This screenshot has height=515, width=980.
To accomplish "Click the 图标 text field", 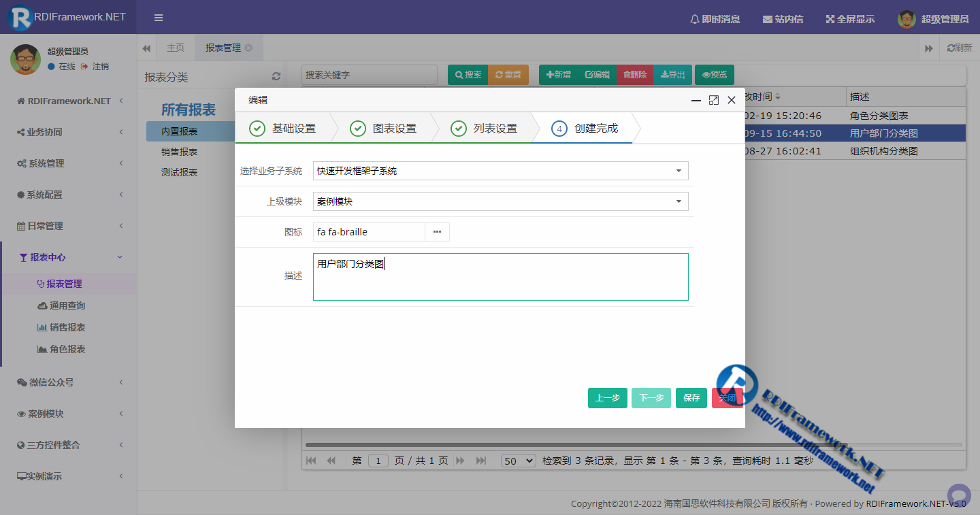I will click(x=369, y=232).
